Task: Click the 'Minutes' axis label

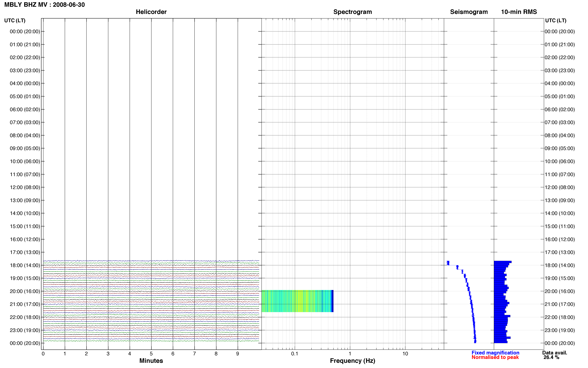Action: pyautogui.click(x=151, y=361)
